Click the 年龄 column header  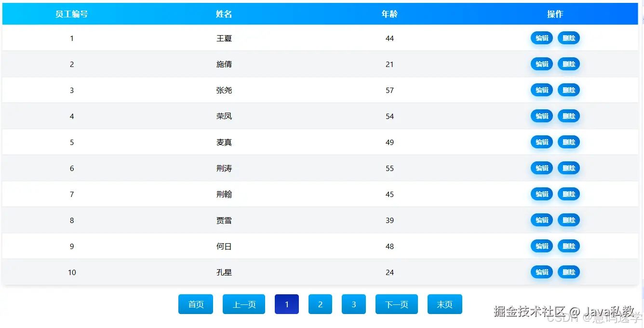(389, 14)
